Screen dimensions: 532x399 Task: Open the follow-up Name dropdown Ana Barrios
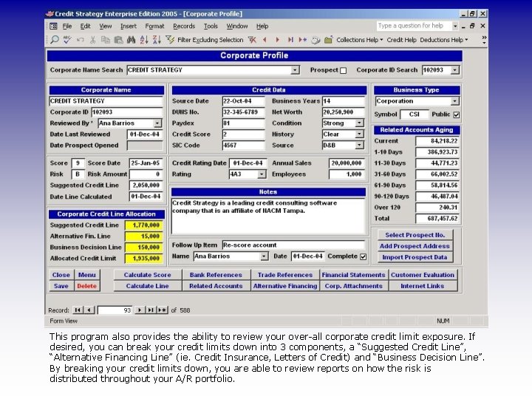(x=265, y=256)
